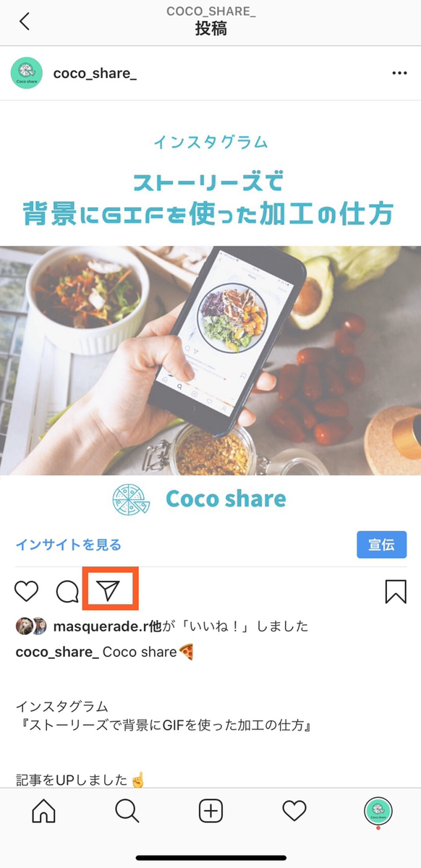Open the three-dot post options menu
The height and width of the screenshot is (868, 421).
399,73
